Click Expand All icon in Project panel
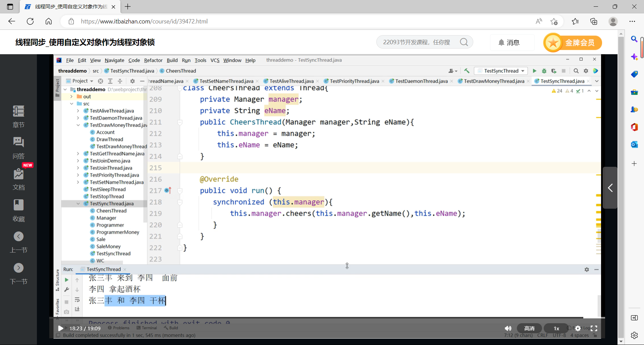The image size is (644, 345). 110,81
